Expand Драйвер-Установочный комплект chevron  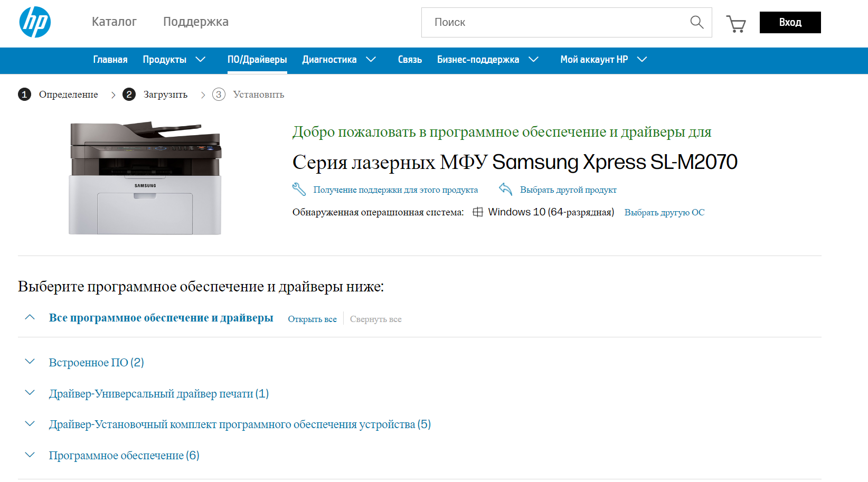point(30,424)
